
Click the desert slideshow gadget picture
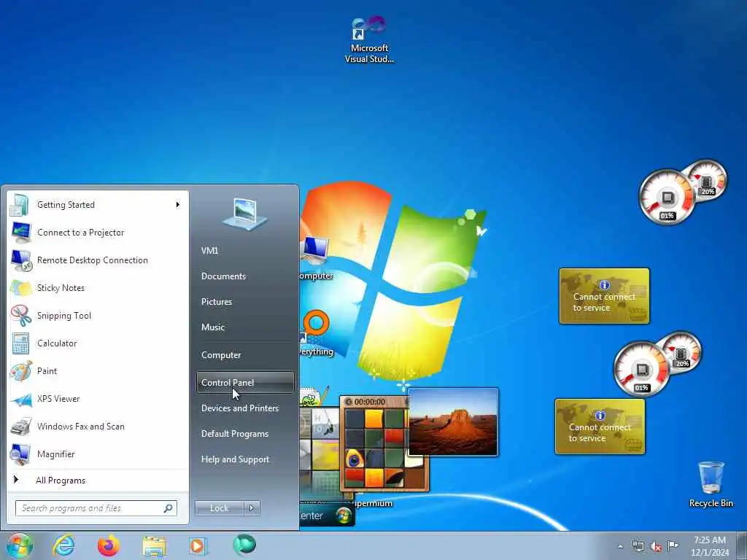click(453, 422)
